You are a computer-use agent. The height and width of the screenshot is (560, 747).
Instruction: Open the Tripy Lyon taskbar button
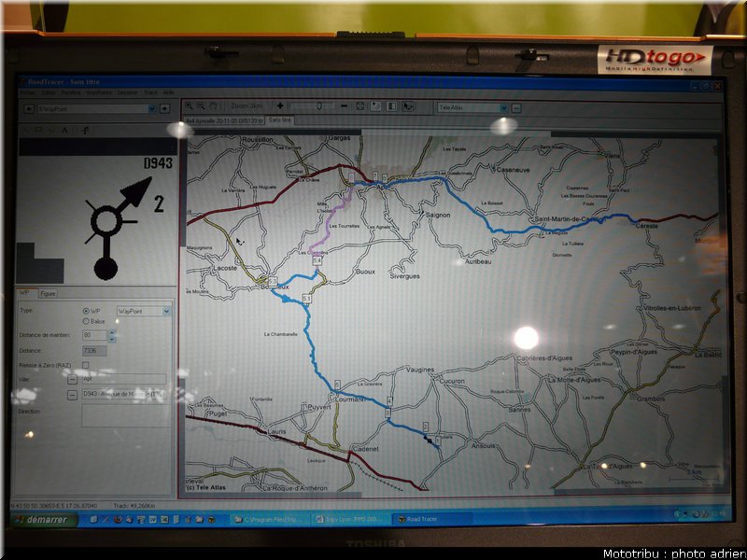coord(351,519)
